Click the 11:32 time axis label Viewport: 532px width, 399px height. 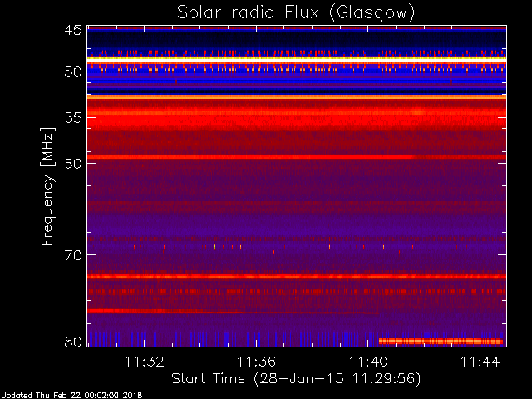145,362
